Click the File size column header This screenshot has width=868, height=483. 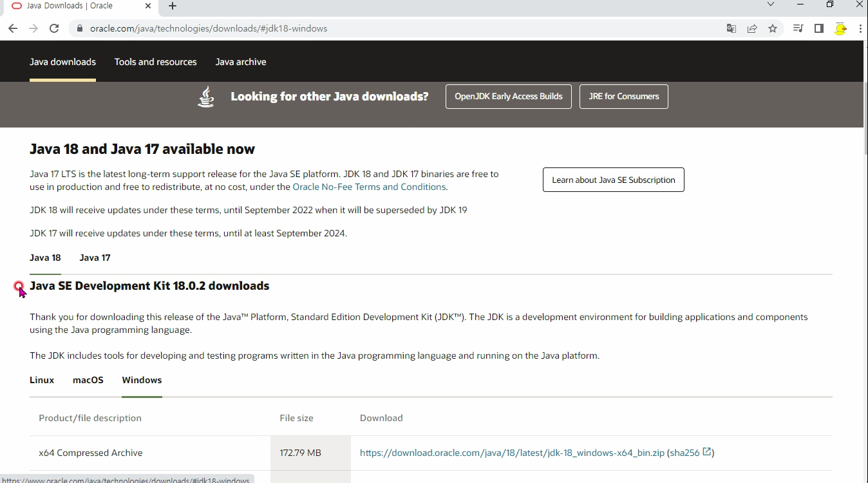point(296,418)
